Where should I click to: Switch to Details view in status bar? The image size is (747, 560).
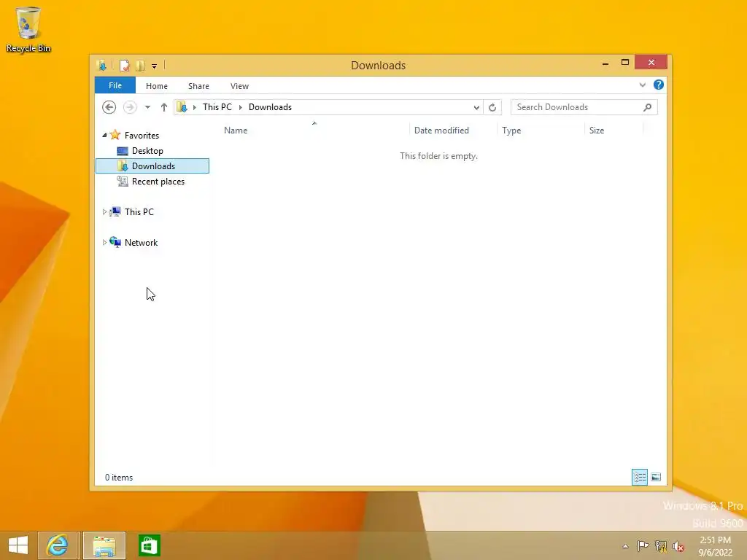(x=640, y=477)
